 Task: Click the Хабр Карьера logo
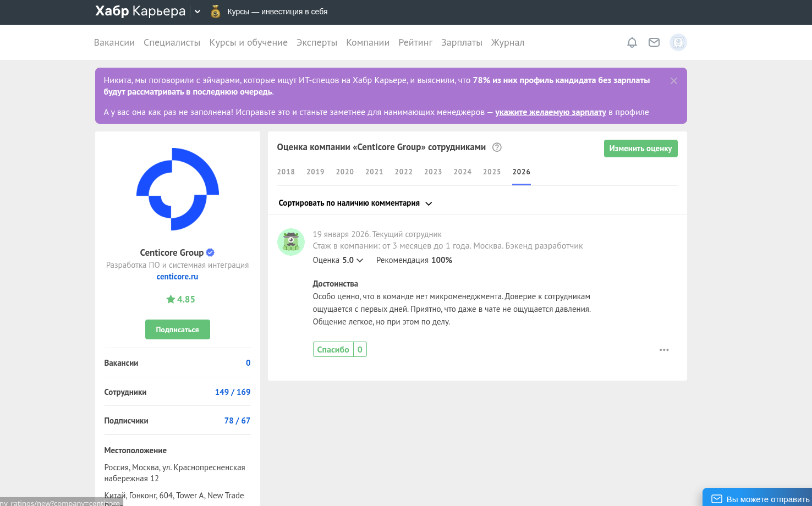(x=140, y=12)
